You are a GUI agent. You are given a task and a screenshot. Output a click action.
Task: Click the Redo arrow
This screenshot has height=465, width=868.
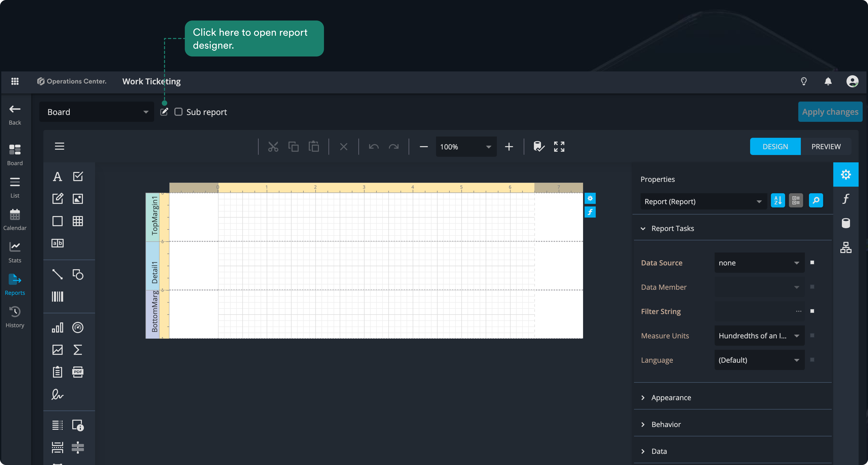[x=394, y=147]
